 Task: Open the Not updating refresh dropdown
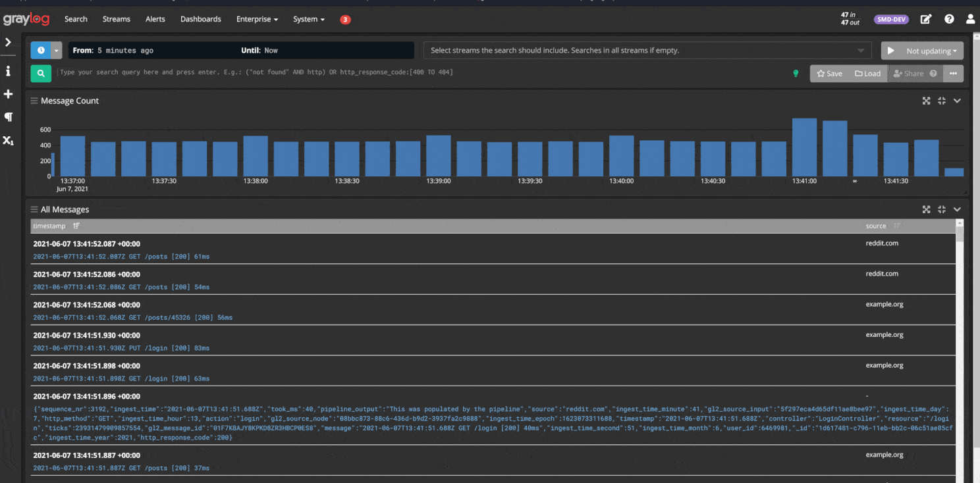pyautogui.click(x=931, y=51)
